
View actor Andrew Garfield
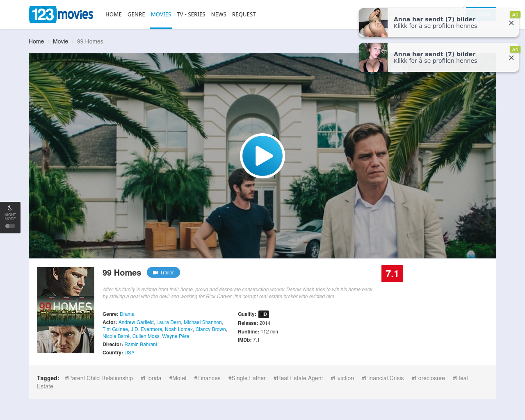point(136,322)
